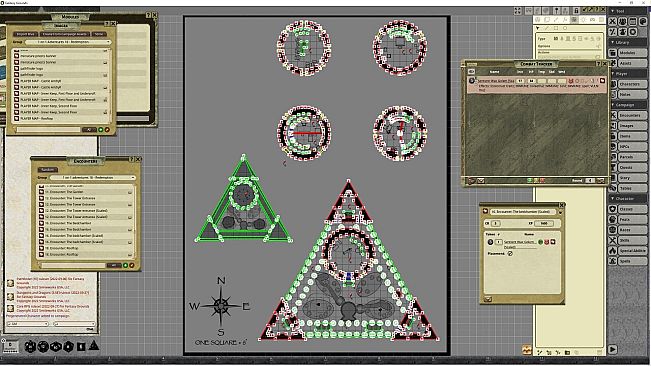
Task: Open PLAYER MAP - Rooftop image row
Action: [x=60, y=118]
